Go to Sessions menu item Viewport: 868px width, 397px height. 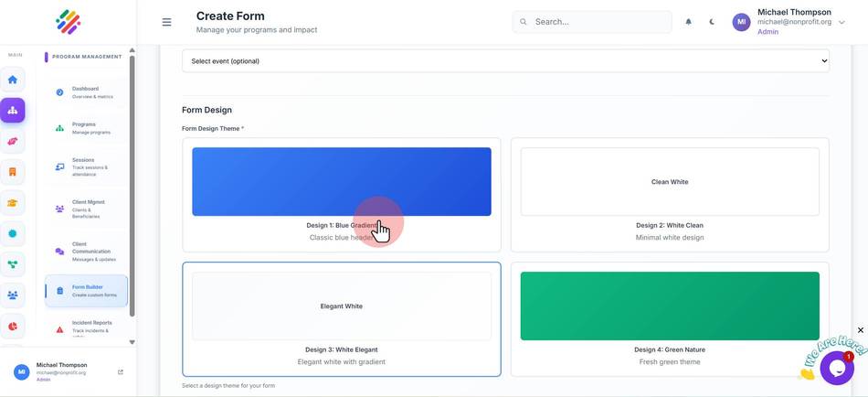[x=86, y=166]
